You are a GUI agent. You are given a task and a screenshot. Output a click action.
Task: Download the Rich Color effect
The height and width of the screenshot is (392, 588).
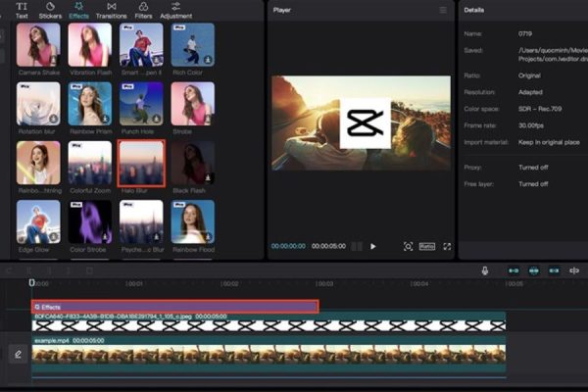coord(210,60)
